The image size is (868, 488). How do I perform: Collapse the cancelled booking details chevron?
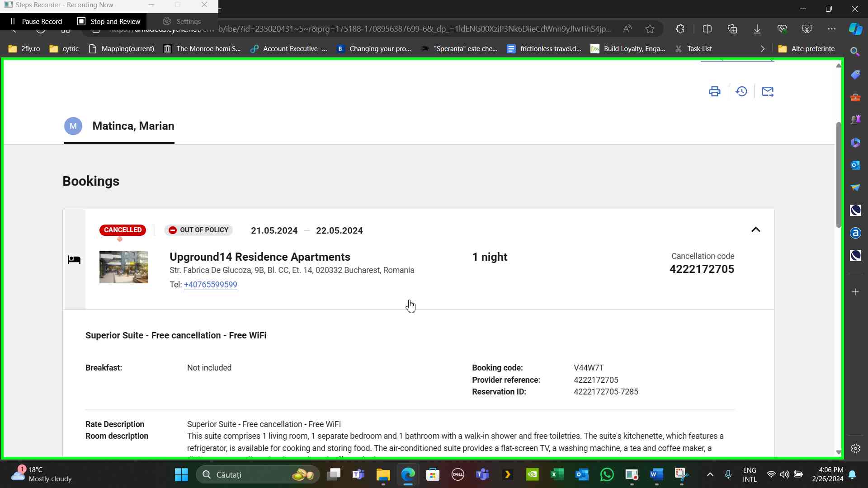[755, 230]
